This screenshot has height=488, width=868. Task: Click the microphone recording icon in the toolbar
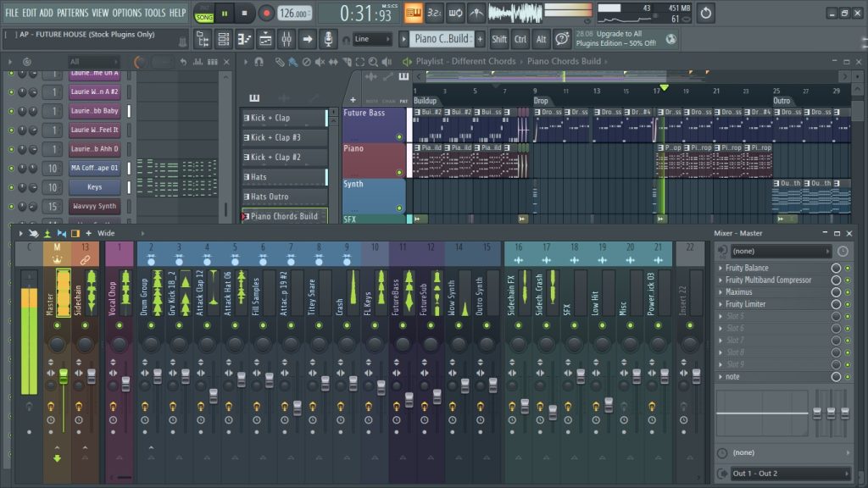click(x=327, y=39)
